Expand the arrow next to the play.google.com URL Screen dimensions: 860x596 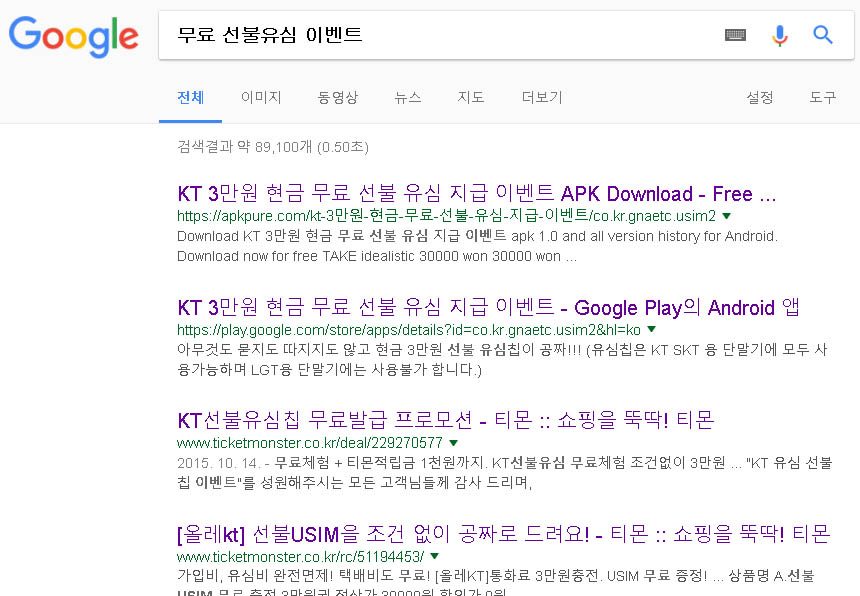click(x=652, y=329)
